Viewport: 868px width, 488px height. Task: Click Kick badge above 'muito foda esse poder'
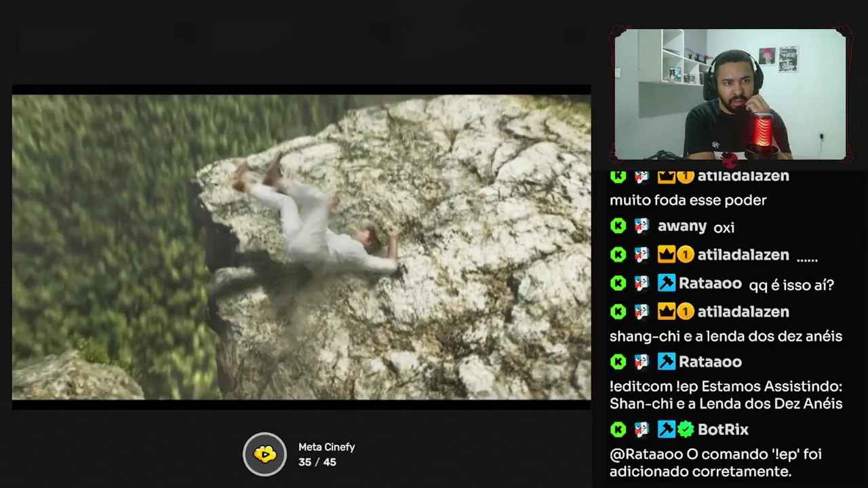618,176
